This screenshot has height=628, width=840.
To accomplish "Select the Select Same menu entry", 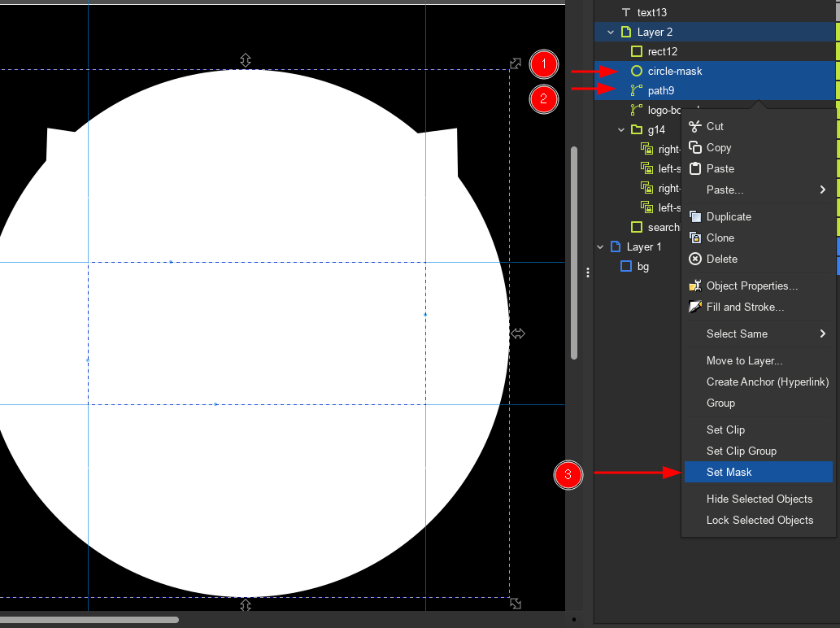I will coord(758,334).
